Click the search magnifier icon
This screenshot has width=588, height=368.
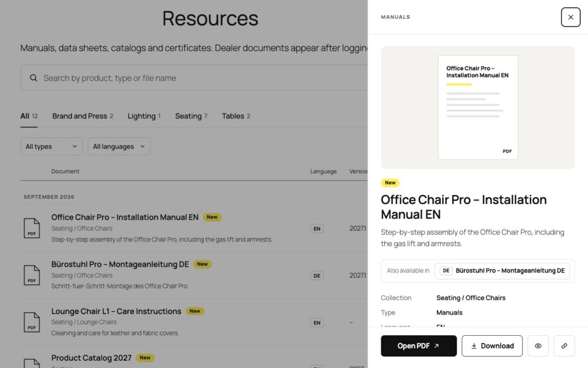click(34, 78)
